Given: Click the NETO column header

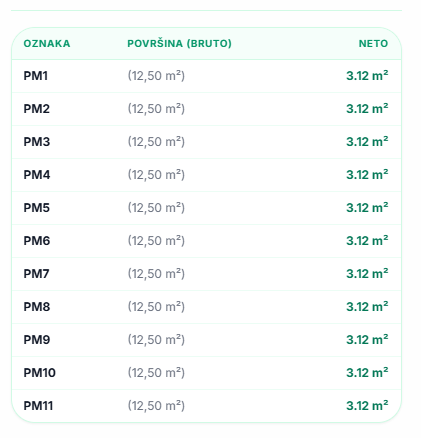Looking at the screenshot, I should click(373, 43).
